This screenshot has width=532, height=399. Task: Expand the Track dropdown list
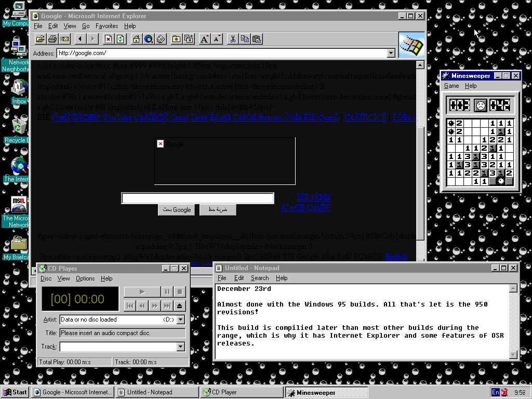tap(181, 347)
